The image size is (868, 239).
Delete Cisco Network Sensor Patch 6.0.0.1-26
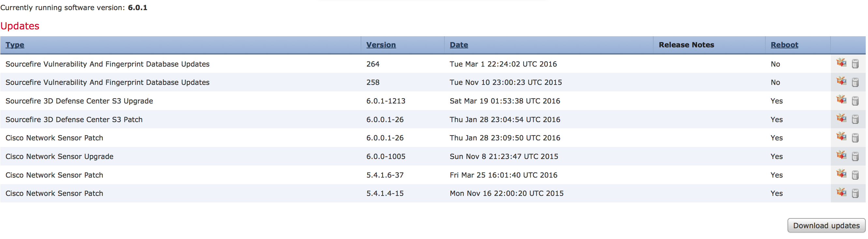(855, 138)
